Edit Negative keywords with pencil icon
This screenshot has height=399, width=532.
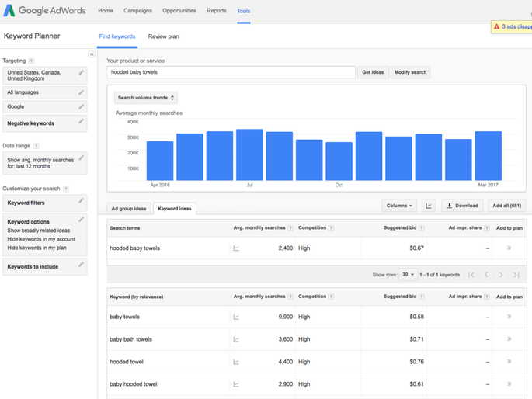81,122
